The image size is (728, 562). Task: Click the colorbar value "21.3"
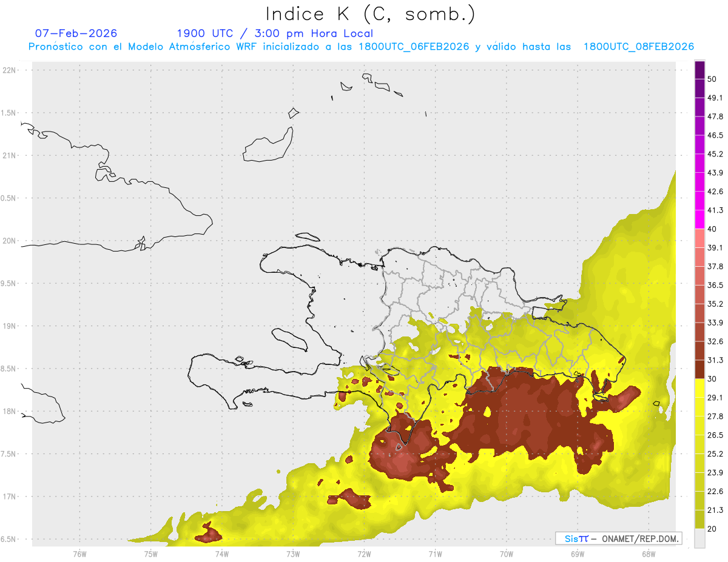(715, 510)
